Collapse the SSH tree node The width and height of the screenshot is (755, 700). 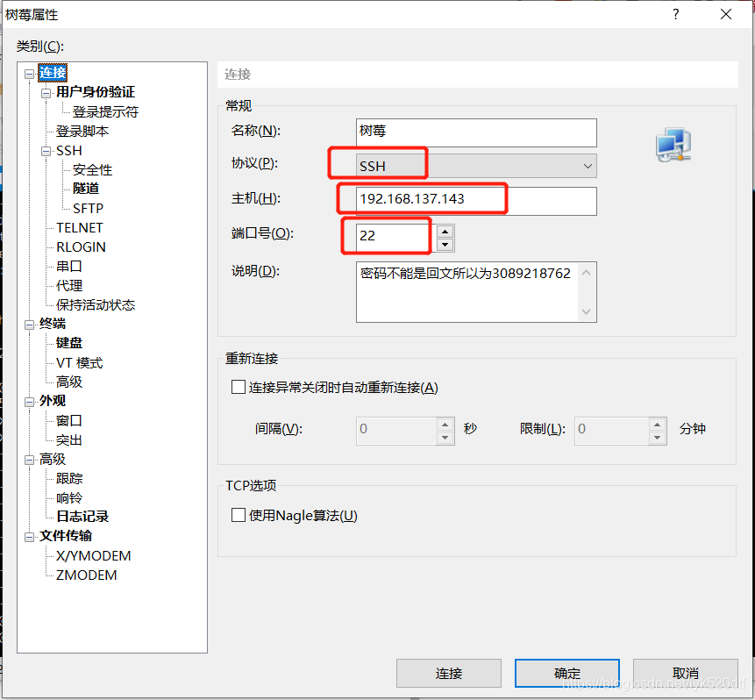pyautogui.click(x=46, y=151)
